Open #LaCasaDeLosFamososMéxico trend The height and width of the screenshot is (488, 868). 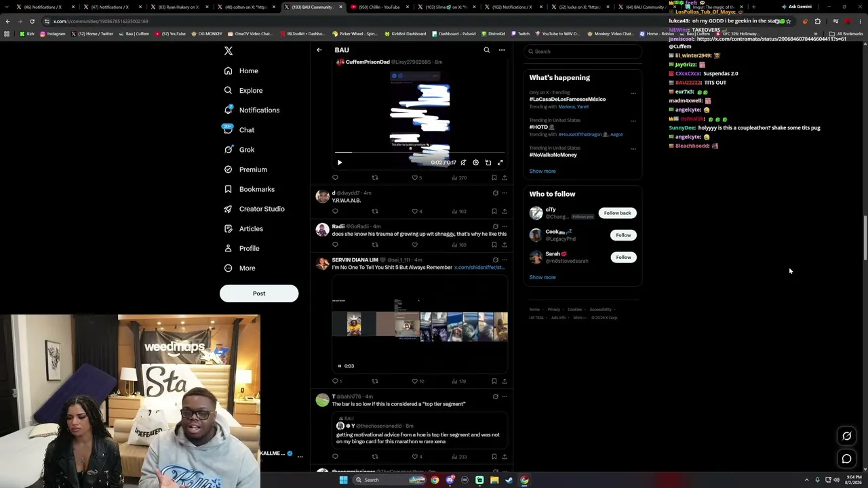tap(568, 99)
